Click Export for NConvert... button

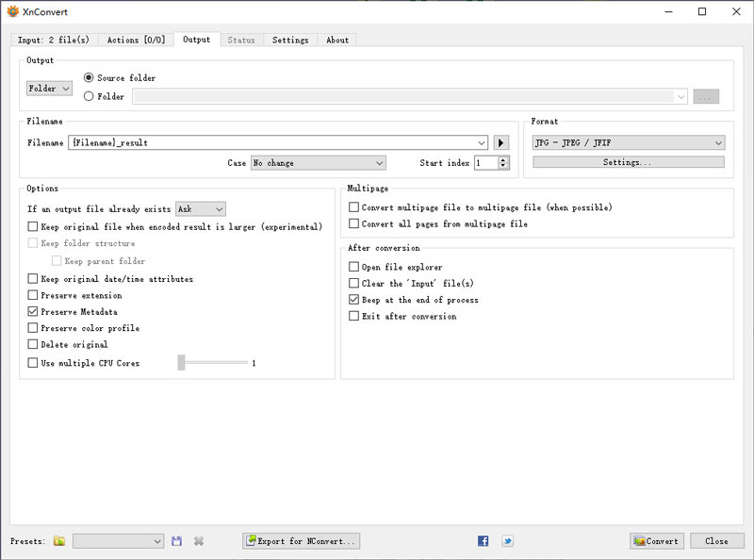(301, 541)
